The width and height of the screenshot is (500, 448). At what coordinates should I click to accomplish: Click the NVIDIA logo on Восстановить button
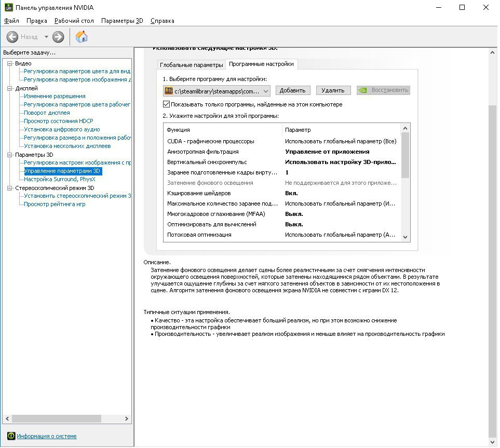364,90
